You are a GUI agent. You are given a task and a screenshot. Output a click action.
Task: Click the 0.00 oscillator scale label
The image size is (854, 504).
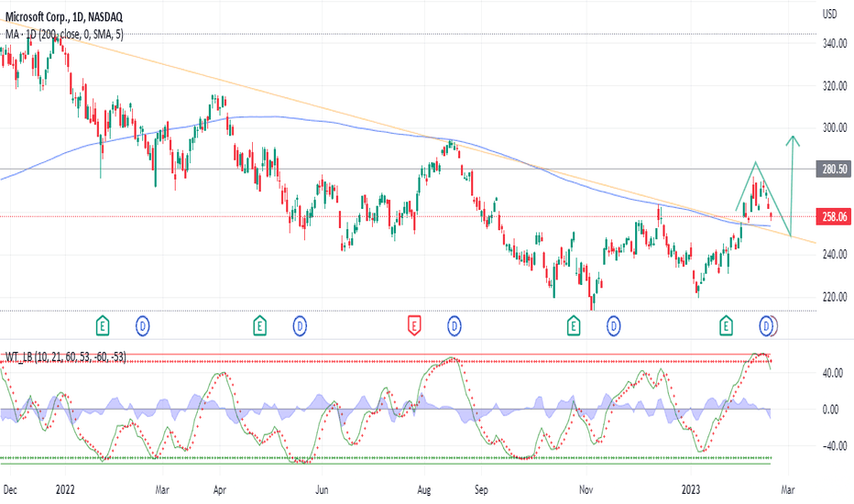(x=830, y=410)
